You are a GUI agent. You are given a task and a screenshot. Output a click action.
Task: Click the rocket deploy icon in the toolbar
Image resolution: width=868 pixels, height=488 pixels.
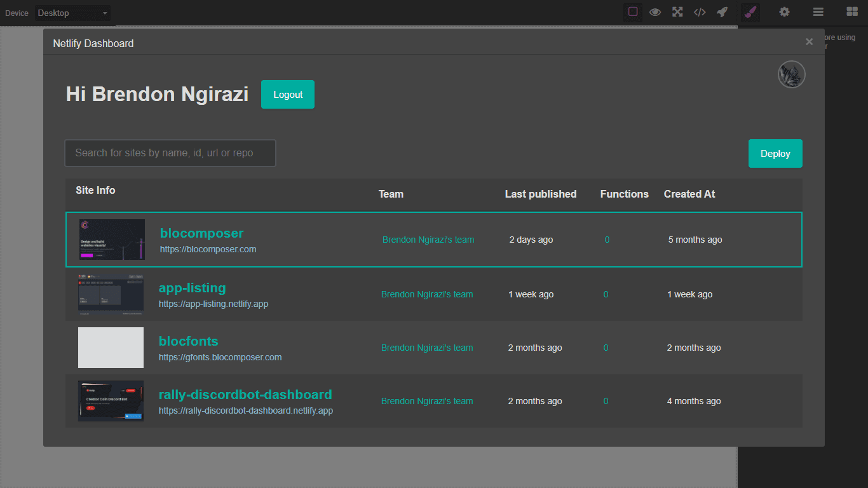(722, 11)
